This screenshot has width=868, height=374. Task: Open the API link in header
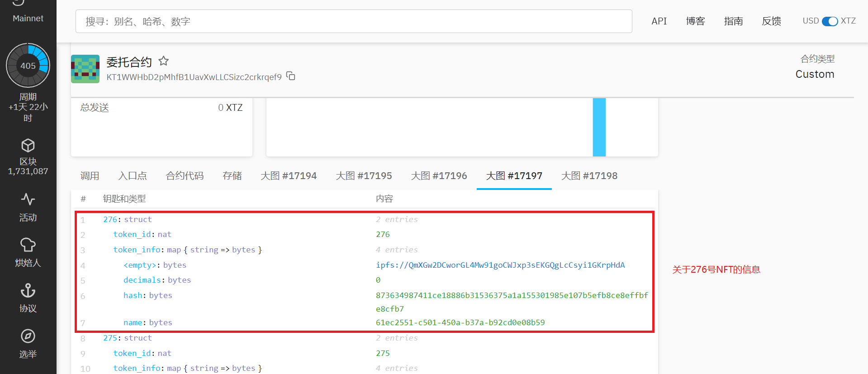coord(659,21)
